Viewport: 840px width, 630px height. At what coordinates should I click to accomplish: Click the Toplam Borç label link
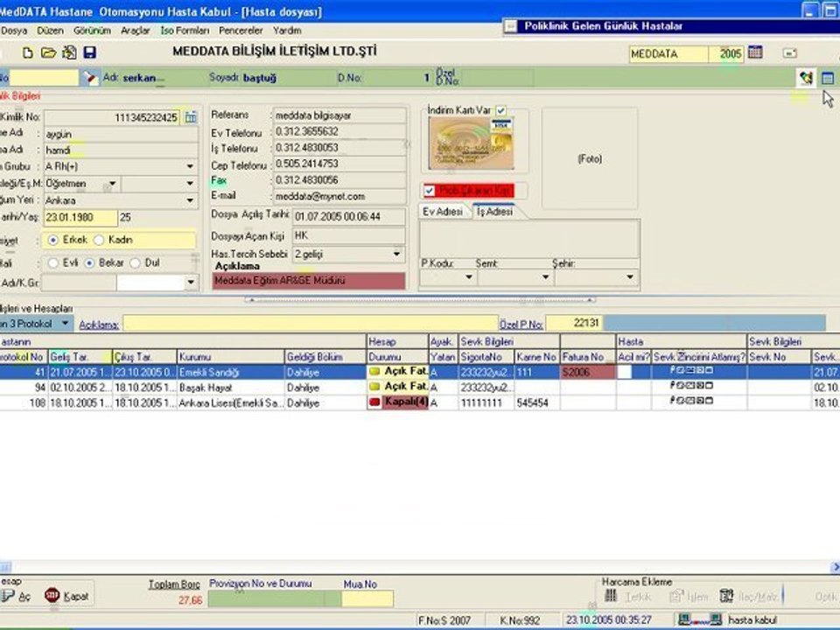[x=174, y=584]
